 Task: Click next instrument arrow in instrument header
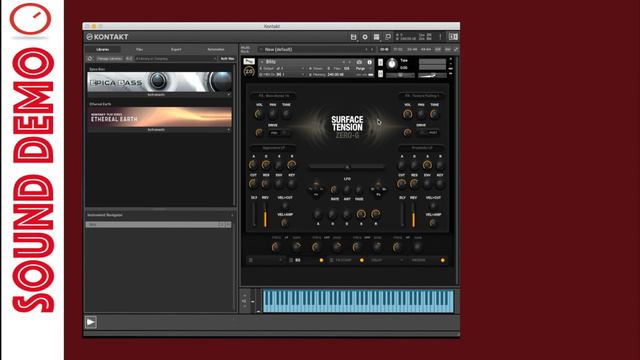click(x=350, y=62)
